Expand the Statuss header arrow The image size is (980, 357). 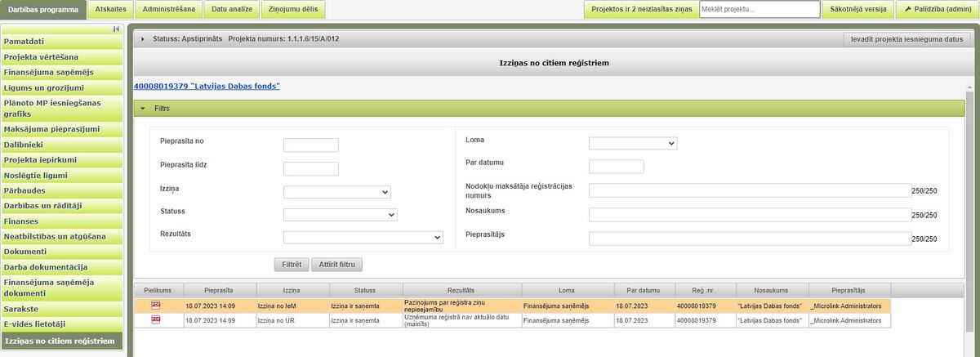click(x=143, y=38)
